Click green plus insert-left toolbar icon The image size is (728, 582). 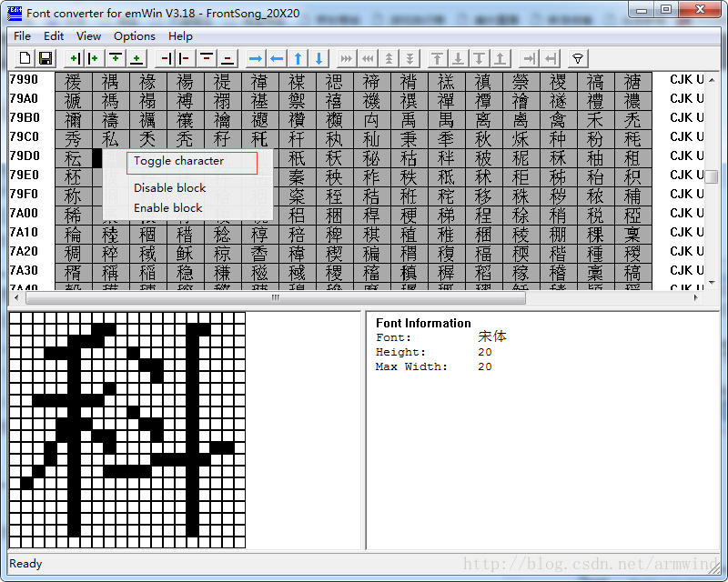tap(95, 58)
